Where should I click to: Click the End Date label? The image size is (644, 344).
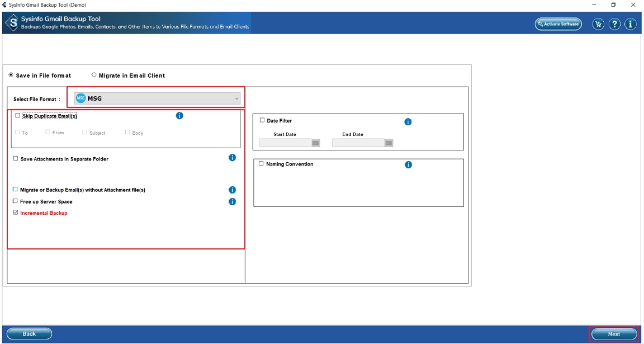(353, 134)
